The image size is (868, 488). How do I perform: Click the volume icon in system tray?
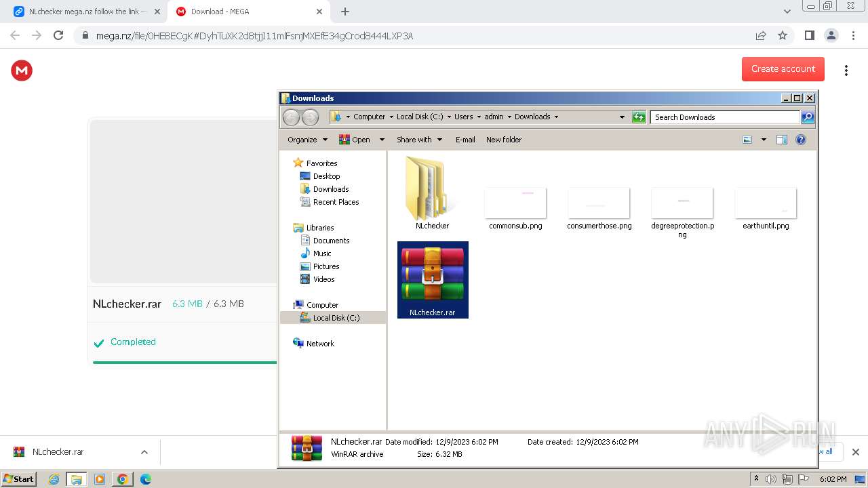click(x=770, y=479)
